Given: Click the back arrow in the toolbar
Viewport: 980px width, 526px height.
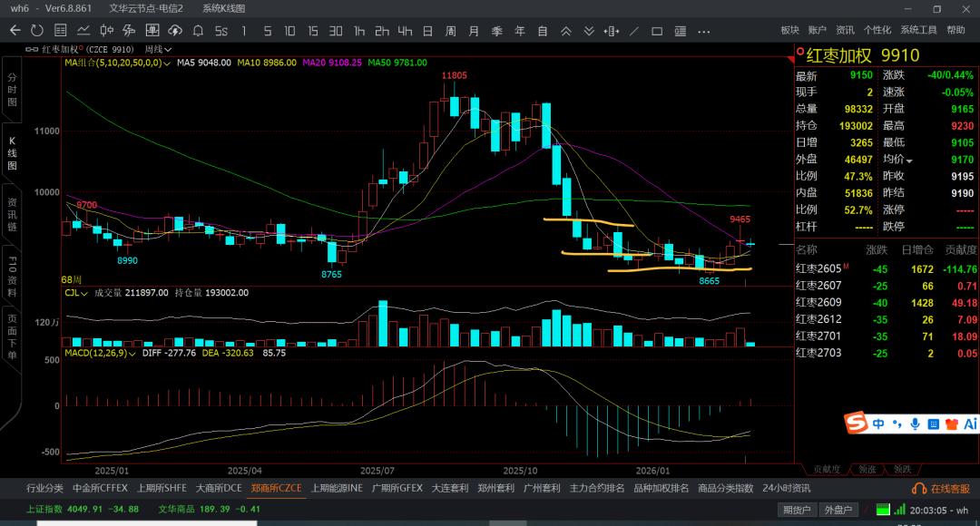Looking at the screenshot, I should point(15,31).
